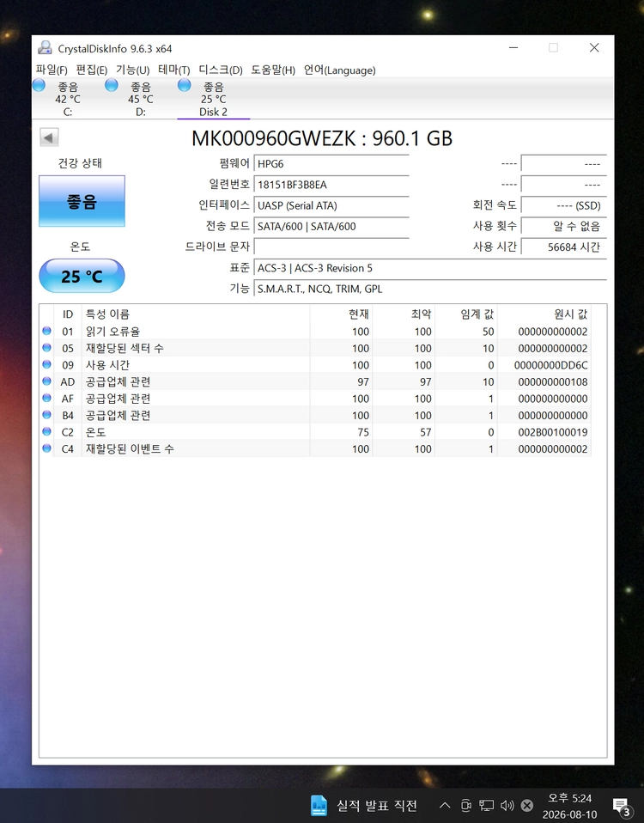Click status orb of row C2 온도
This screenshot has width=644, height=823.
coord(46,431)
